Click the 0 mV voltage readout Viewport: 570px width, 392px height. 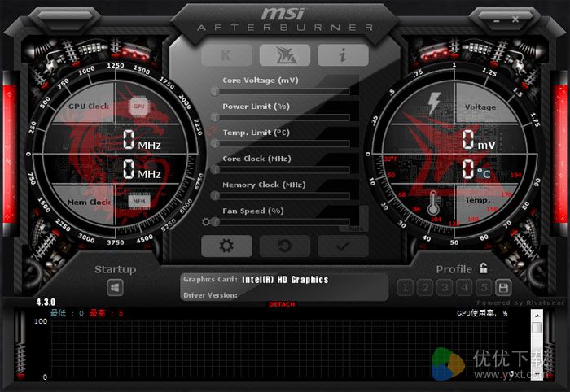pos(479,141)
